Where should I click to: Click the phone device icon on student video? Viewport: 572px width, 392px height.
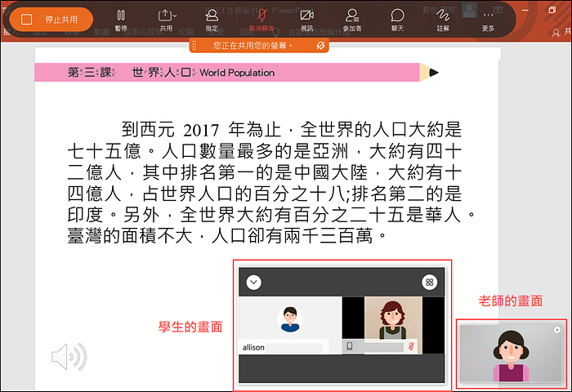click(x=350, y=346)
